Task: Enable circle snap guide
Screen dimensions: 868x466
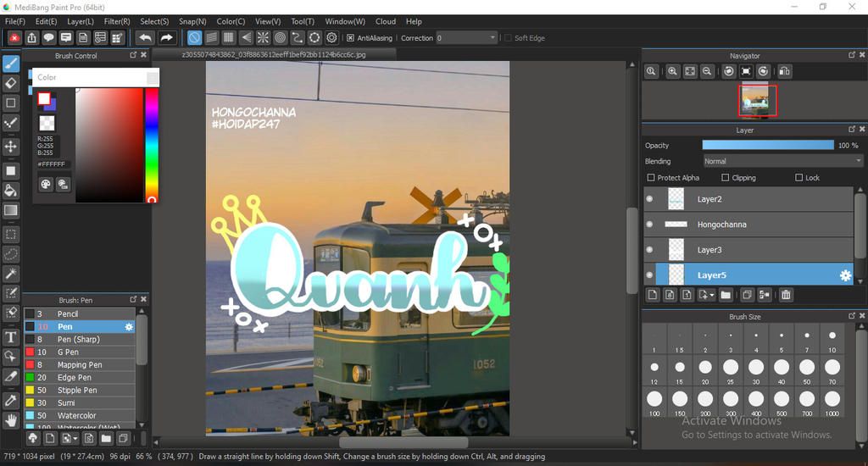Action: pos(280,37)
